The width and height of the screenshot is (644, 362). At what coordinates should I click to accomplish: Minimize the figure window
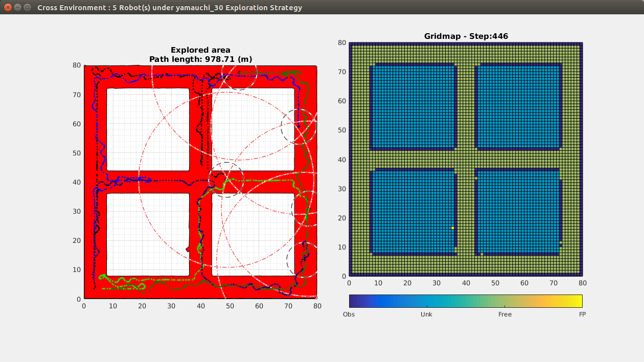point(17,8)
